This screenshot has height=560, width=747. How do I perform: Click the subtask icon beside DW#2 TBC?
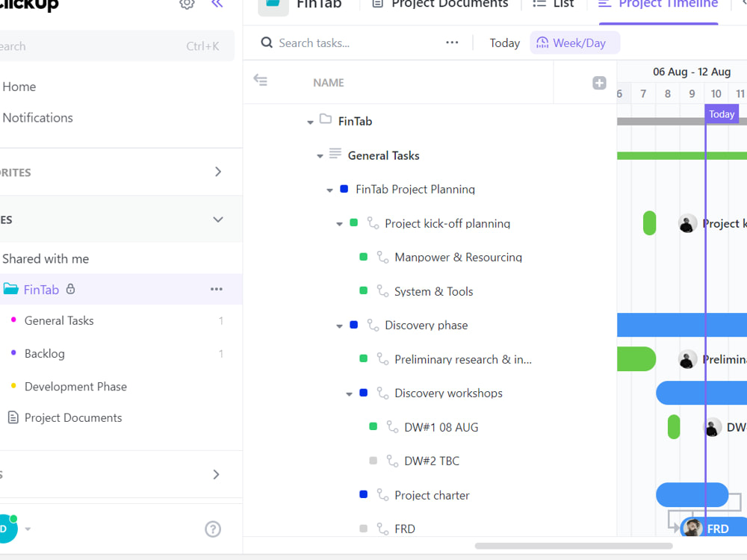[392, 461]
